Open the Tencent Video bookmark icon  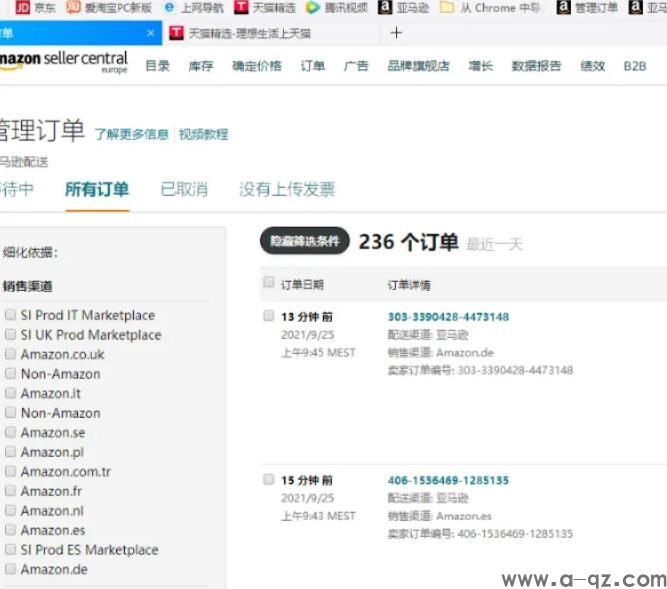point(313,8)
